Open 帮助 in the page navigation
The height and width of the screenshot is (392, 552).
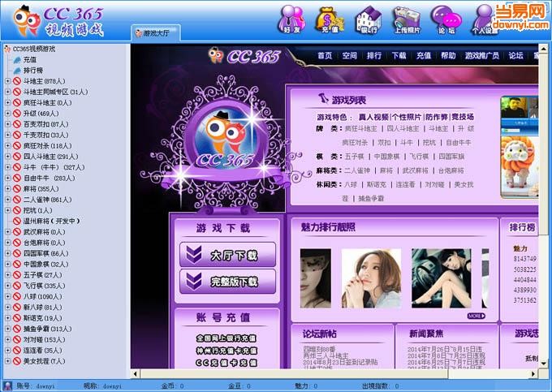448,56
